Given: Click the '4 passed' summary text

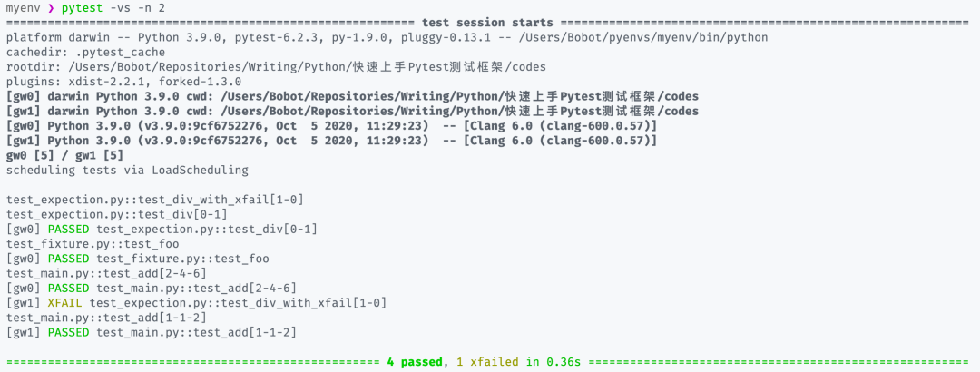Looking at the screenshot, I should [414, 361].
